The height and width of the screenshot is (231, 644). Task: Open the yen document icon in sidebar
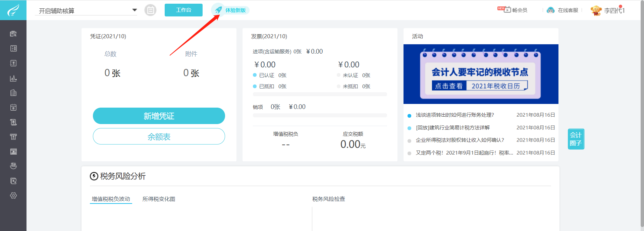tap(13, 63)
